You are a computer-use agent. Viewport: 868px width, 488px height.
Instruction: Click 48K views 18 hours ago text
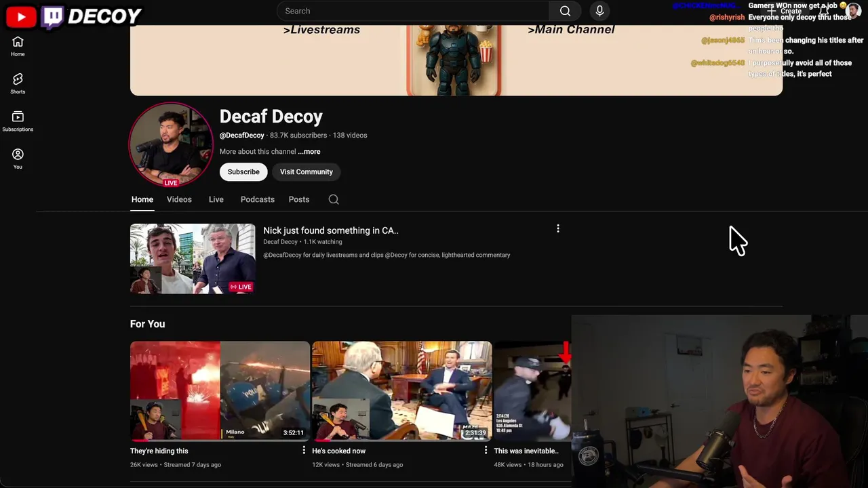tap(529, 465)
